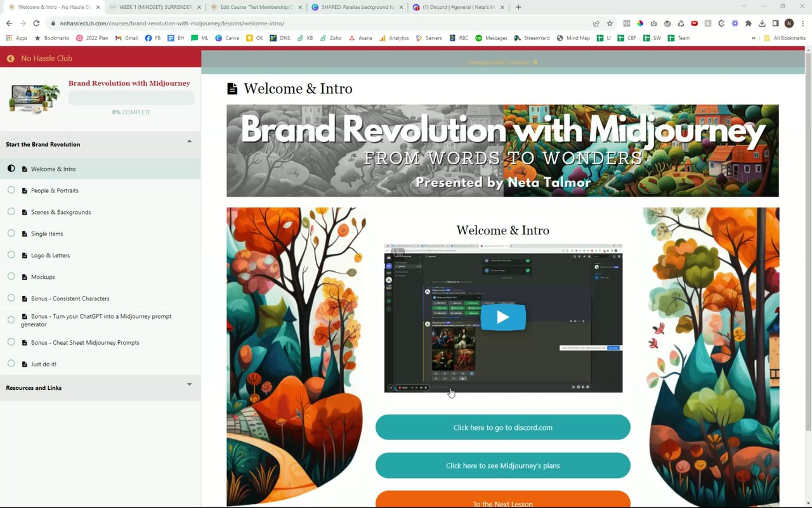Image resolution: width=812 pixels, height=508 pixels.
Task: Open the Extensions puzzle piece menu
Action: coord(749,23)
